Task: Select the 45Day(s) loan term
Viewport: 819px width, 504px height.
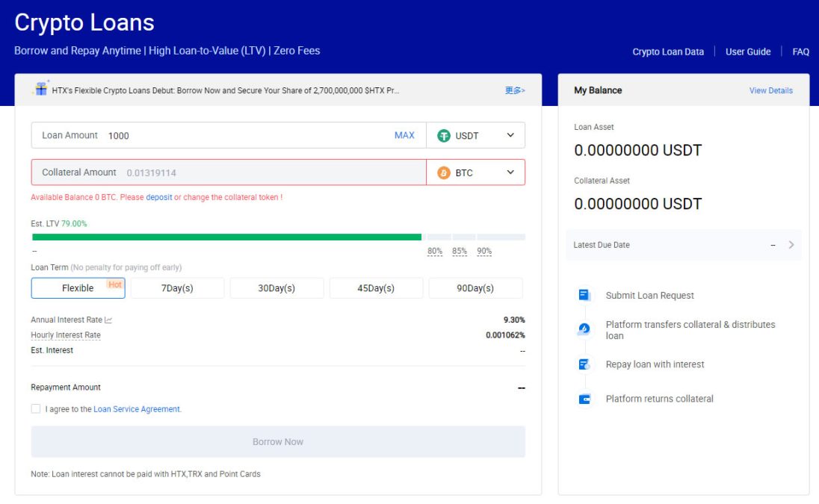Action: [x=376, y=288]
